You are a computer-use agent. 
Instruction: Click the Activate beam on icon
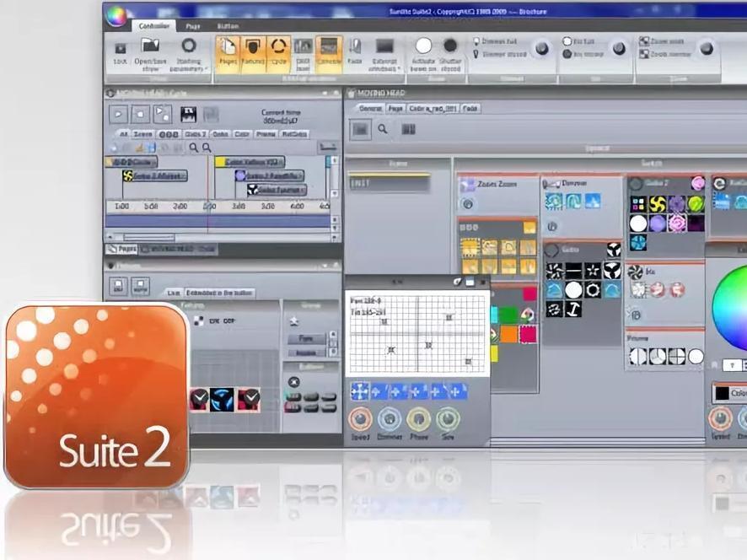pyautogui.click(x=423, y=47)
